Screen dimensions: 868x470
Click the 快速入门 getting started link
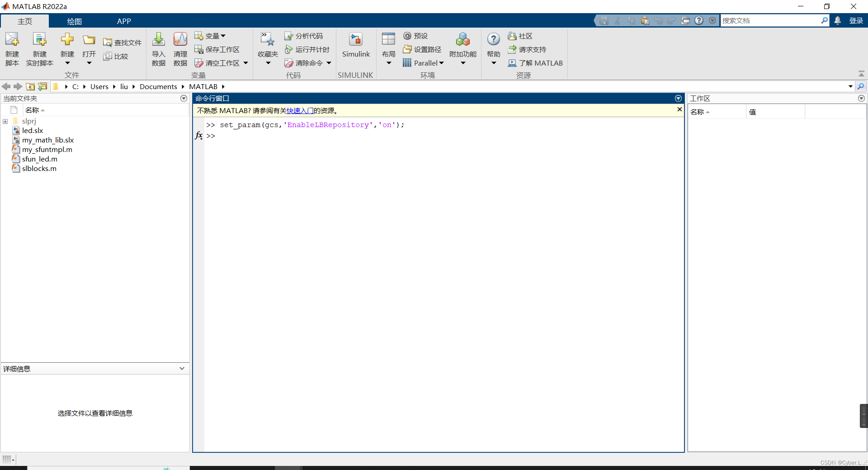pos(300,110)
